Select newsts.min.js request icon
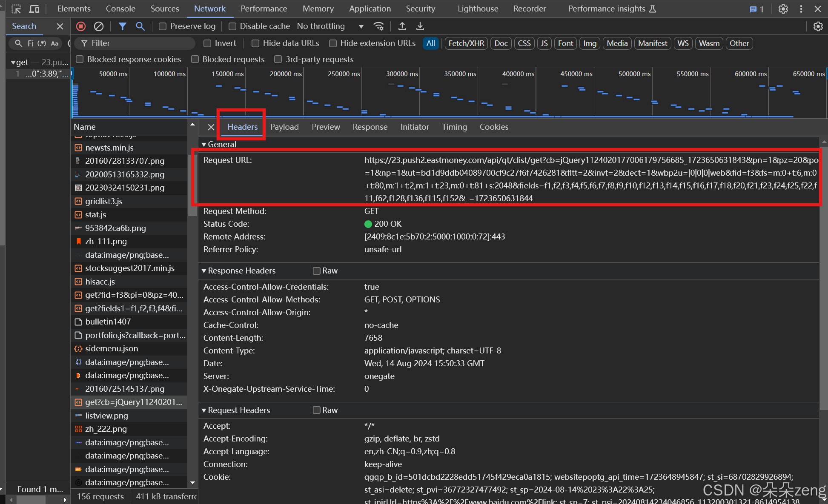This screenshot has width=828, height=504. 78,148
